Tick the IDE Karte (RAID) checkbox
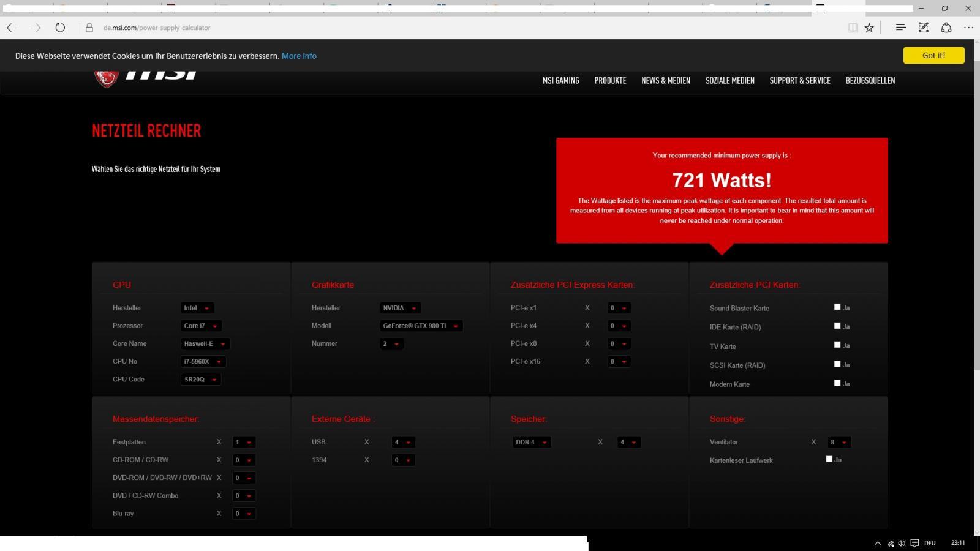This screenshot has width=980, height=551. [837, 326]
